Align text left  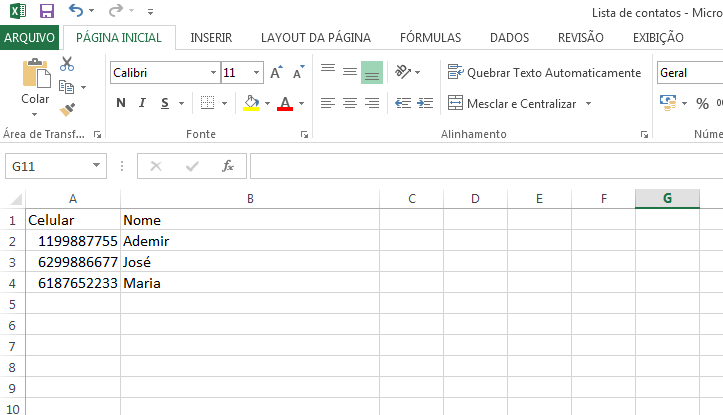(x=328, y=103)
